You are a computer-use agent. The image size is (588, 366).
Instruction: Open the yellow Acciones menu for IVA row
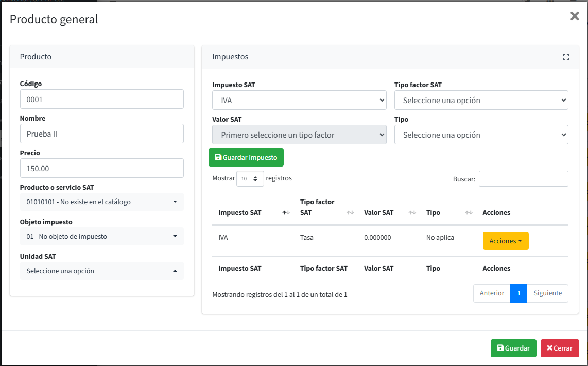(x=505, y=241)
